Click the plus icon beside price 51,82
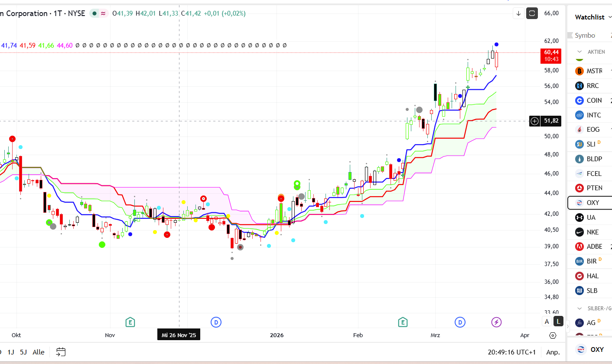The height and width of the screenshot is (364, 612). [x=534, y=121]
